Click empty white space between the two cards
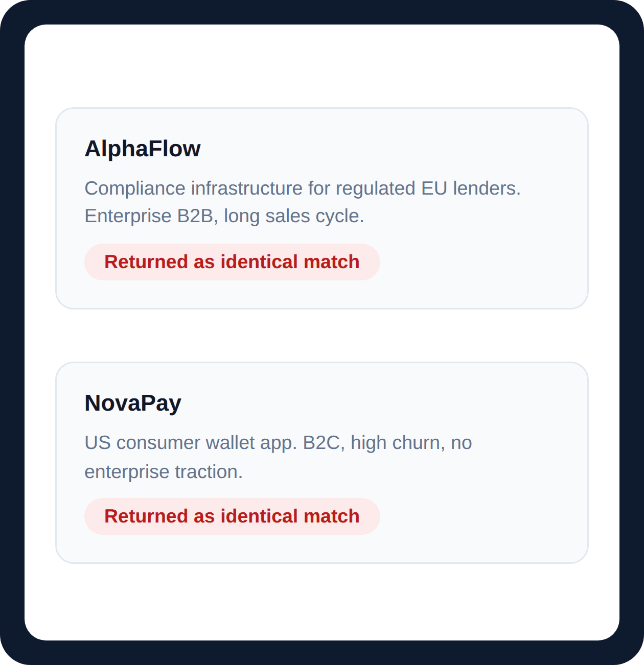 pyautogui.click(x=322, y=336)
